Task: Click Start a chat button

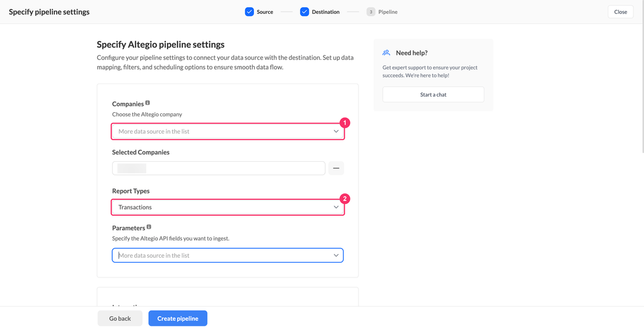Action: click(x=434, y=94)
